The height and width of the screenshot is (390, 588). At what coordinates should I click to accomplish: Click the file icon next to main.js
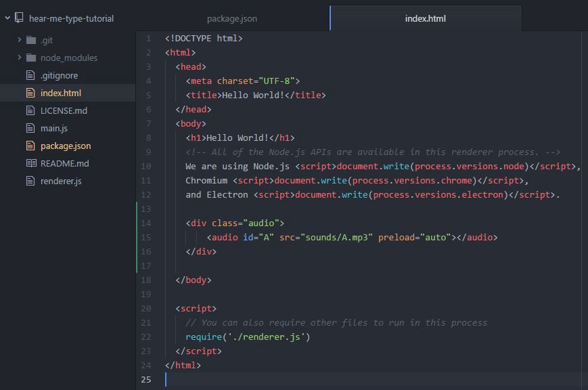[30, 128]
